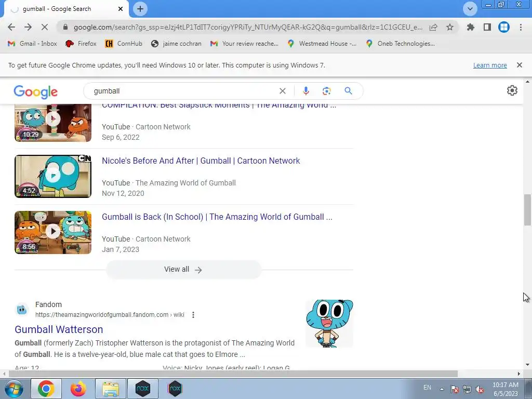Click the vertical scrollbar thumb
This screenshot has width=532, height=399.
tap(527, 210)
